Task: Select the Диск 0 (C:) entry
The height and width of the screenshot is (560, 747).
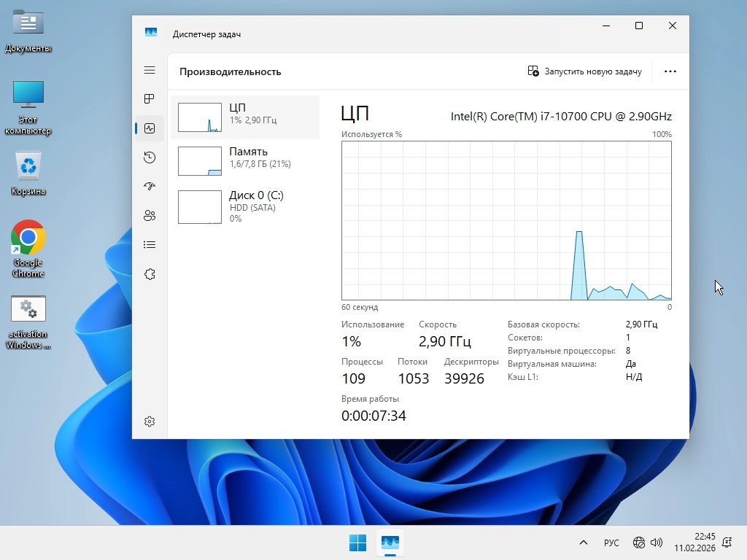Action: [x=245, y=206]
